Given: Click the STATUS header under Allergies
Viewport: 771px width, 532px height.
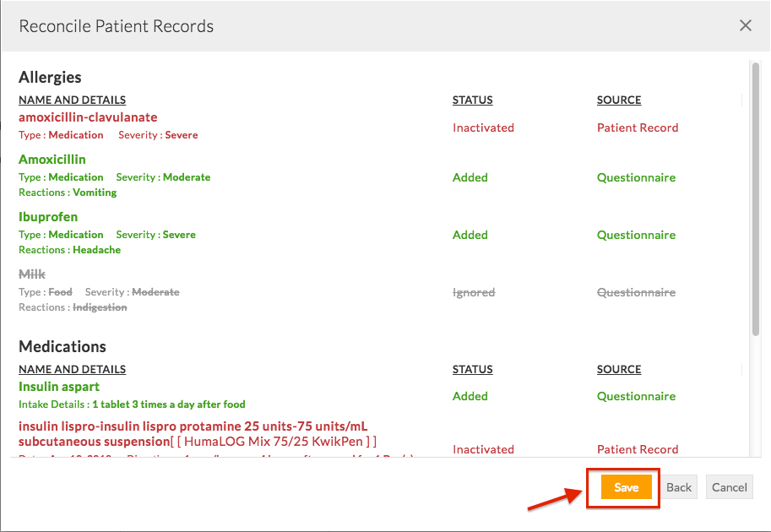Looking at the screenshot, I should [472, 100].
